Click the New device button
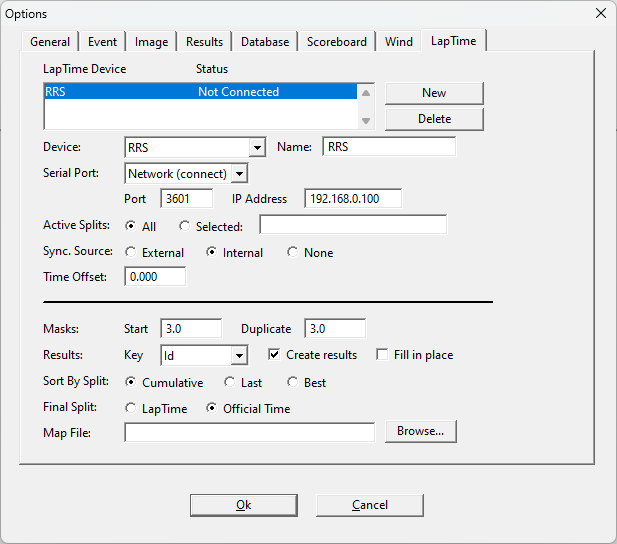This screenshot has width=617, height=544. coord(434,93)
